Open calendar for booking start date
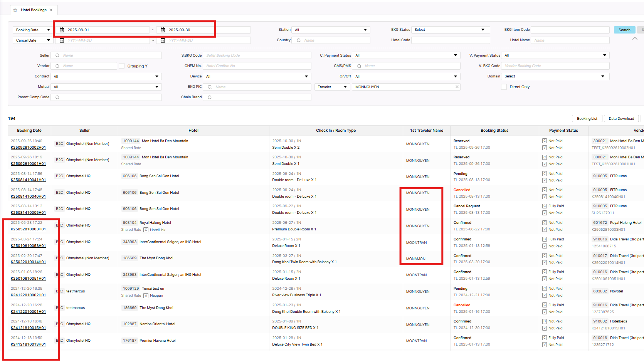The height and width of the screenshot is (361, 644). point(62,30)
